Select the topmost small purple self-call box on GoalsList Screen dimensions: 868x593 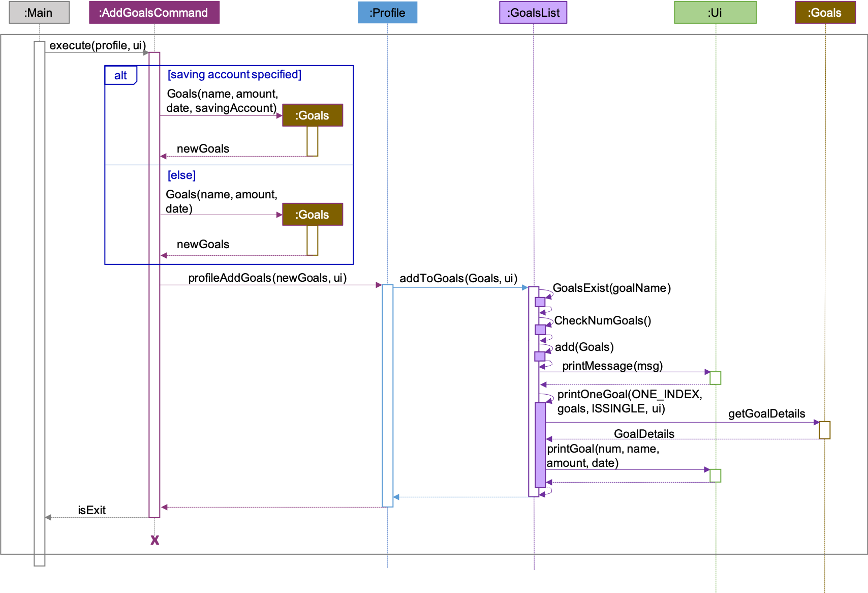coord(540,302)
